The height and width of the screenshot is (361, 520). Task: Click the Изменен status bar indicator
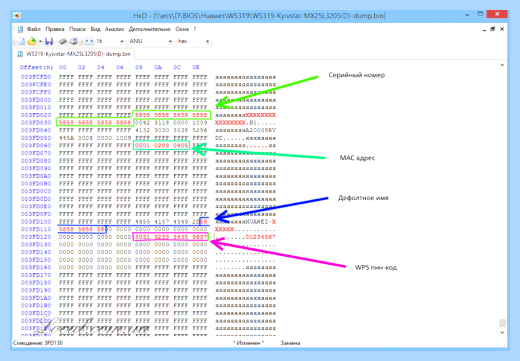pyautogui.click(x=248, y=343)
